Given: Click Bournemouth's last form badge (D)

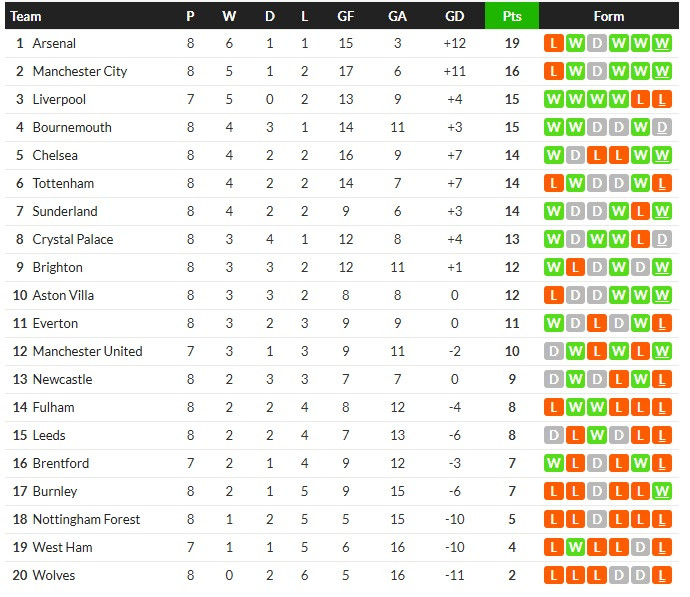Looking at the screenshot, I should 663,128.
